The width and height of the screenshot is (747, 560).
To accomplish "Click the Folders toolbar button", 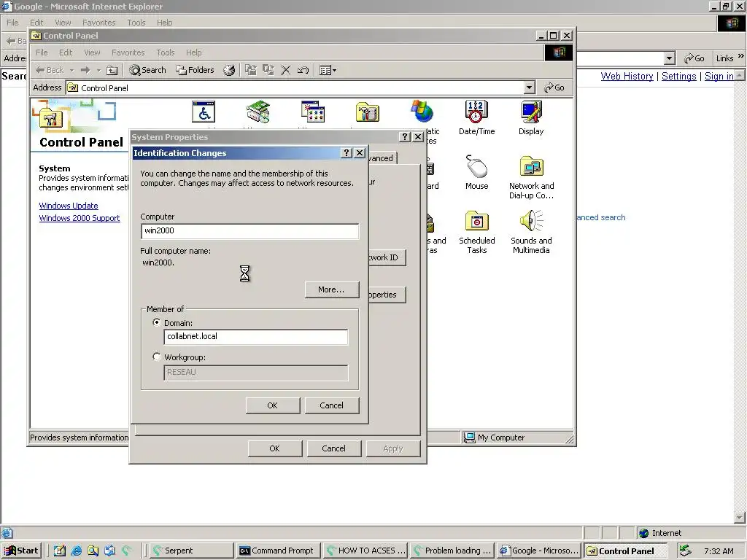I will 195,70.
